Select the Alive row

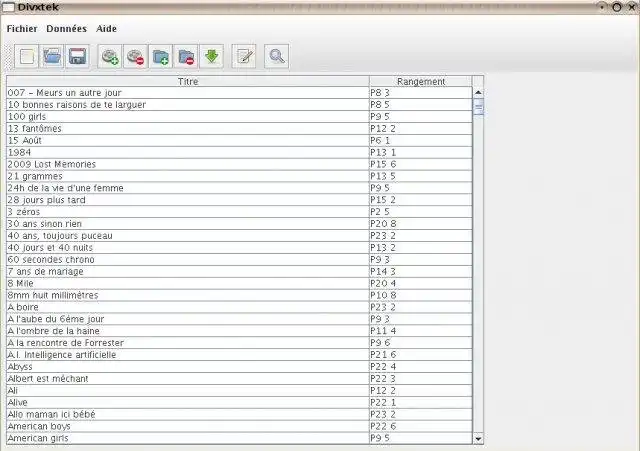(239, 402)
